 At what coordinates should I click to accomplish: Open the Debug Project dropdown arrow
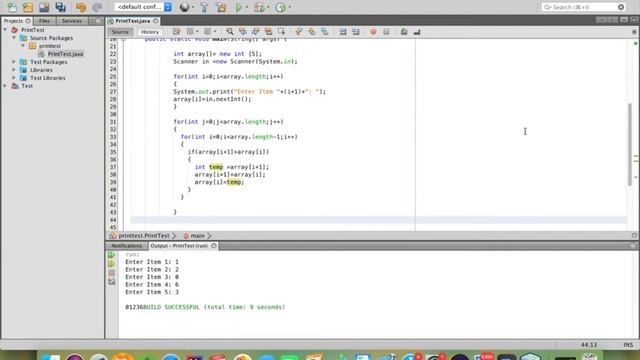coord(269,7)
